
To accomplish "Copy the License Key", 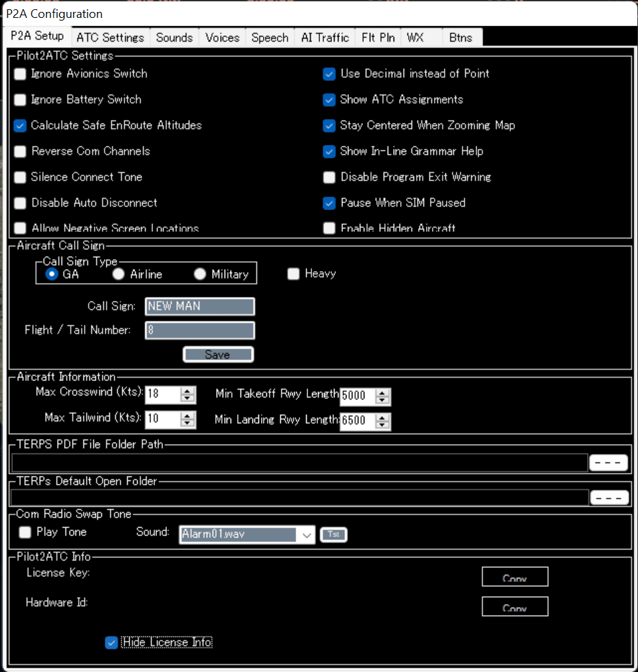I will (x=515, y=577).
